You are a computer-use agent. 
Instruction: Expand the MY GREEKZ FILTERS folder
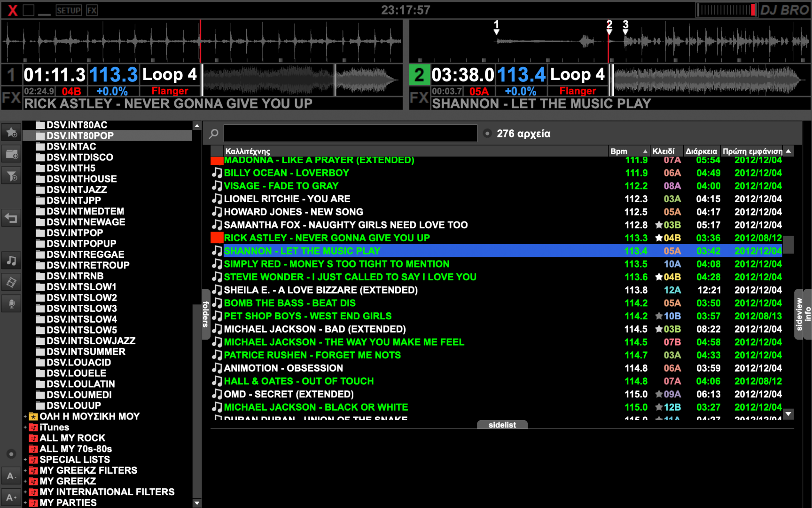[25, 471]
